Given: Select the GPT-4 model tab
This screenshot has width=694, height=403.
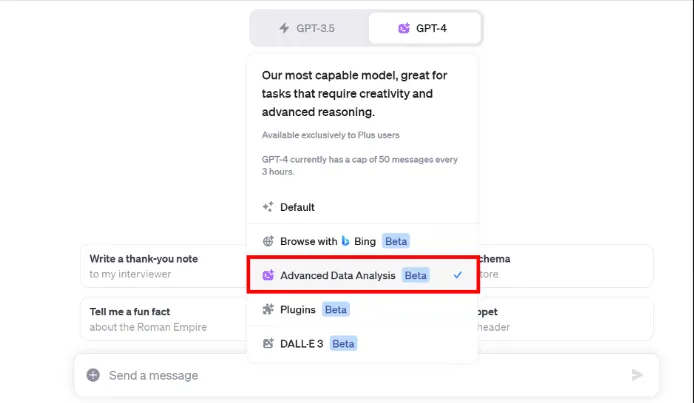Looking at the screenshot, I should coord(425,28).
